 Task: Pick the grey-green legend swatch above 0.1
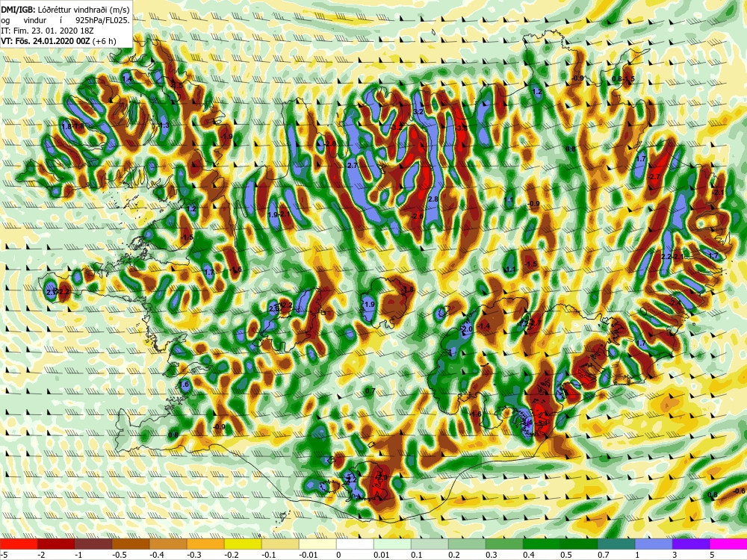tap(430, 544)
